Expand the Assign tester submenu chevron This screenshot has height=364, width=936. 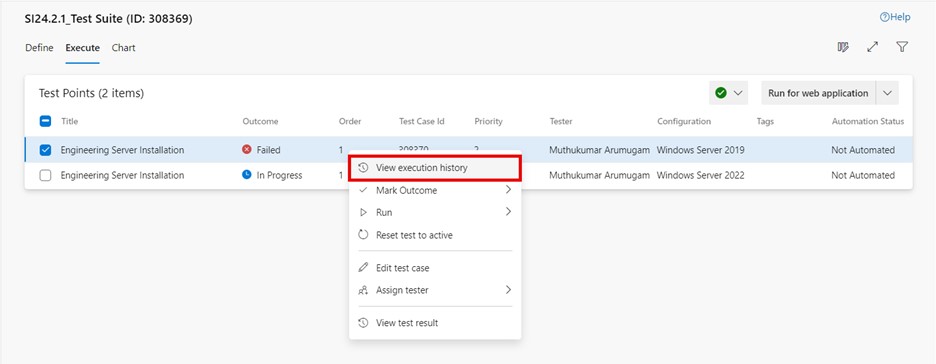pyautogui.click(x=508, y=289)
